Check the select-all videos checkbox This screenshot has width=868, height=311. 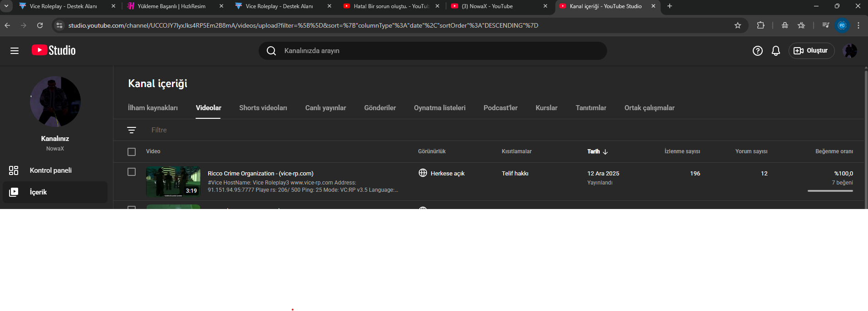(x=132, y=152)
